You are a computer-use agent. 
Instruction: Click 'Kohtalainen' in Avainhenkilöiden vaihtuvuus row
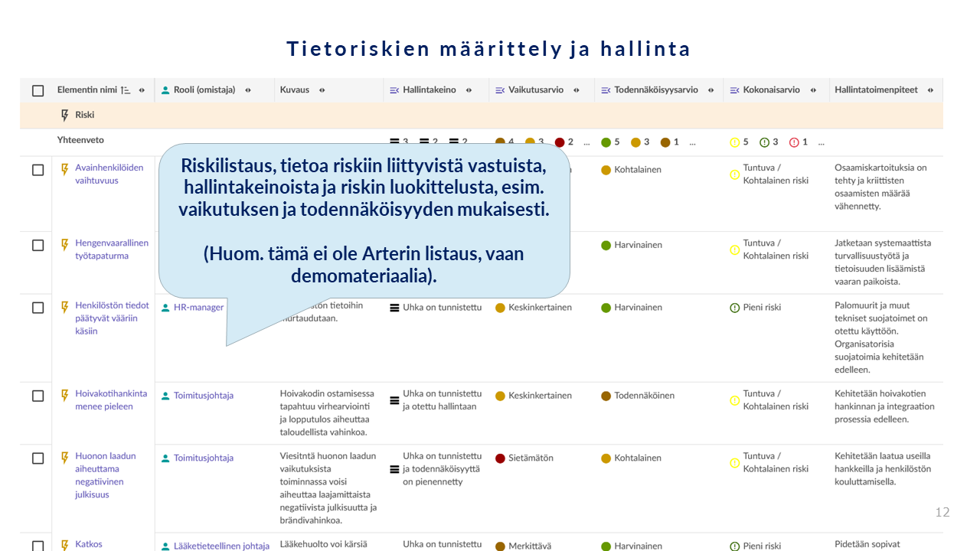[x=638, y=170]
